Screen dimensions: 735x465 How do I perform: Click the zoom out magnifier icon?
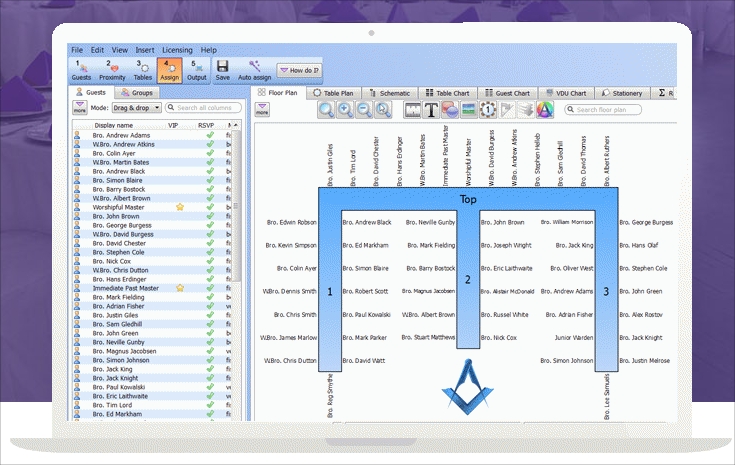click(x=363, y=110)
